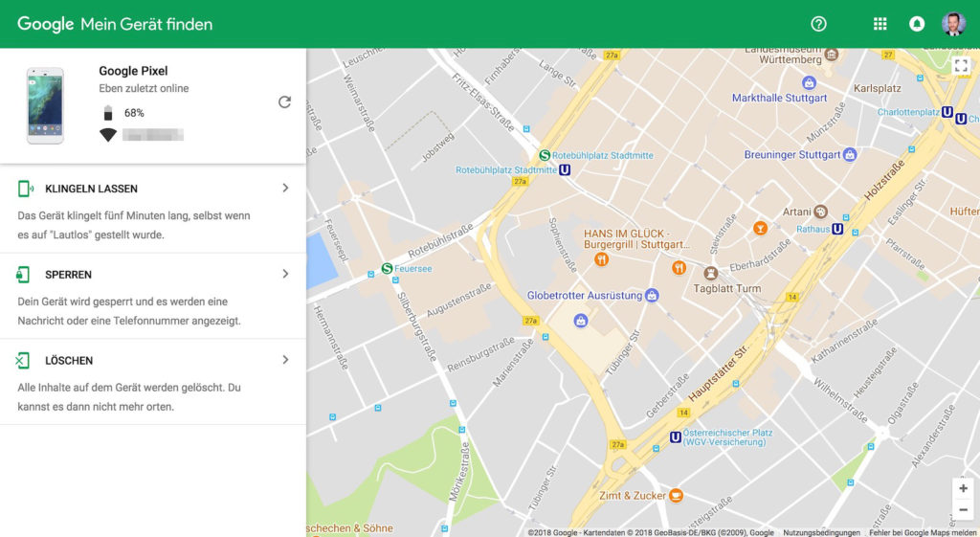Click the lock phone icon beside SPERREN
This screenshot has height=537, width=980.
[23, 274]
